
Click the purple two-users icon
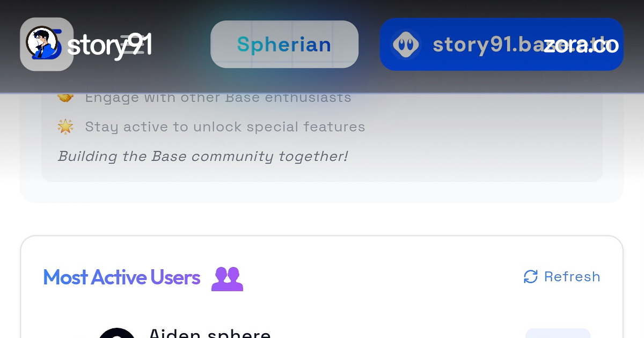[227, 278]
